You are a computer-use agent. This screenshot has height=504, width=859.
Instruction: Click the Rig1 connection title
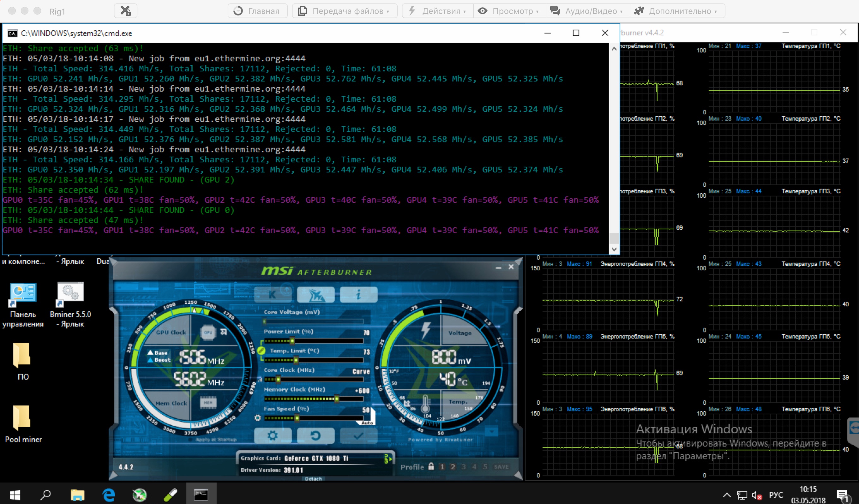pos(57,12)
